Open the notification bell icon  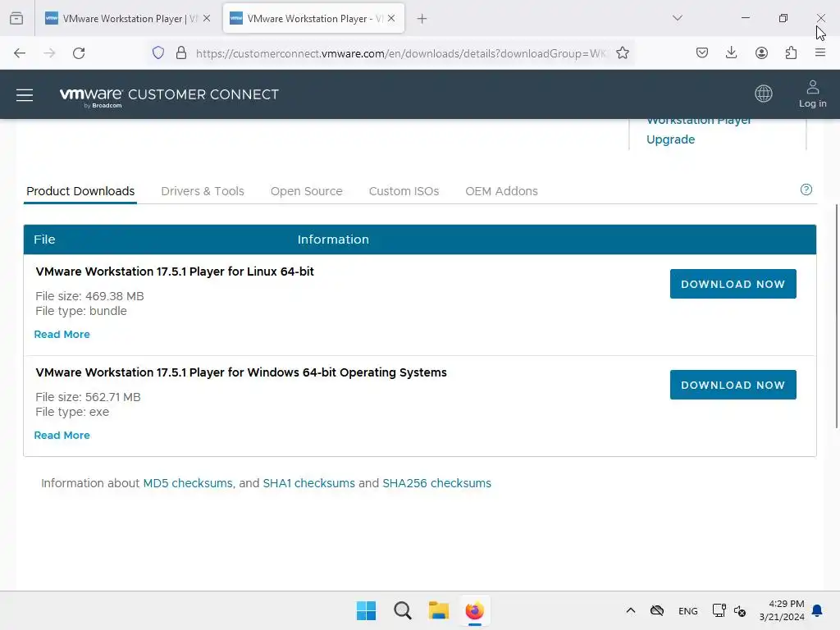[x=817, y=610]
